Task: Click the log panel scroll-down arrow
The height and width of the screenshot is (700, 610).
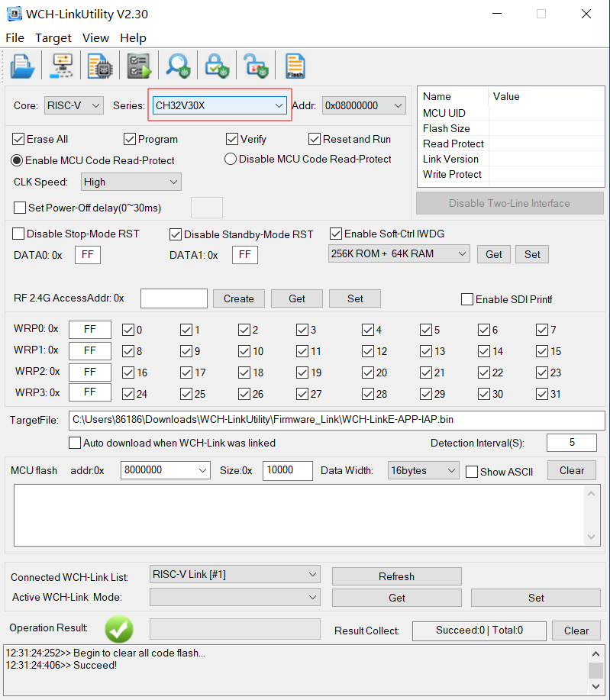Action: [x=595, y=686]
